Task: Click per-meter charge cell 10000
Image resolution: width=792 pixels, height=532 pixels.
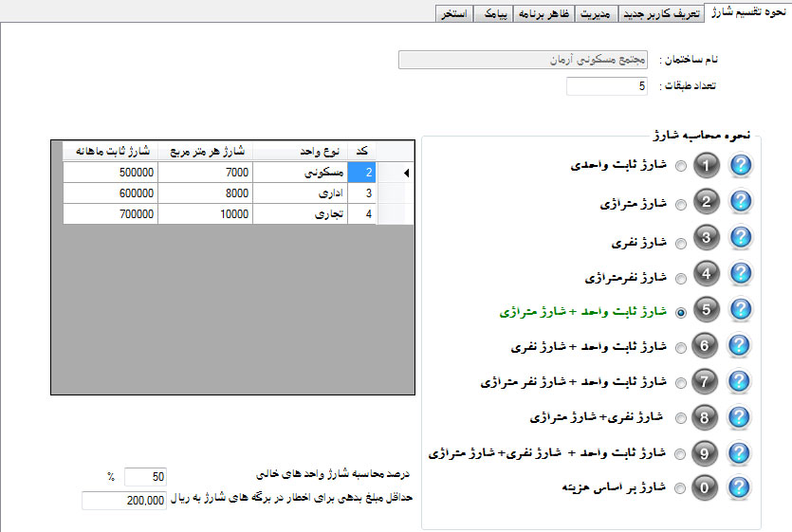Action: pyautogui.click(x=206, y=213)
